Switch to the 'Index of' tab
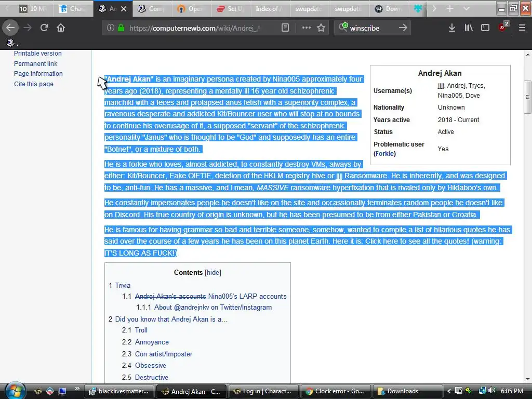 coord(270,9)
